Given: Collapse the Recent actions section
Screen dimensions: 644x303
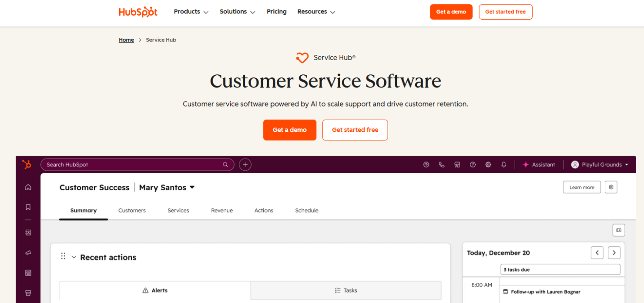Looking at the screenshot, I should (x=74, y=257).
